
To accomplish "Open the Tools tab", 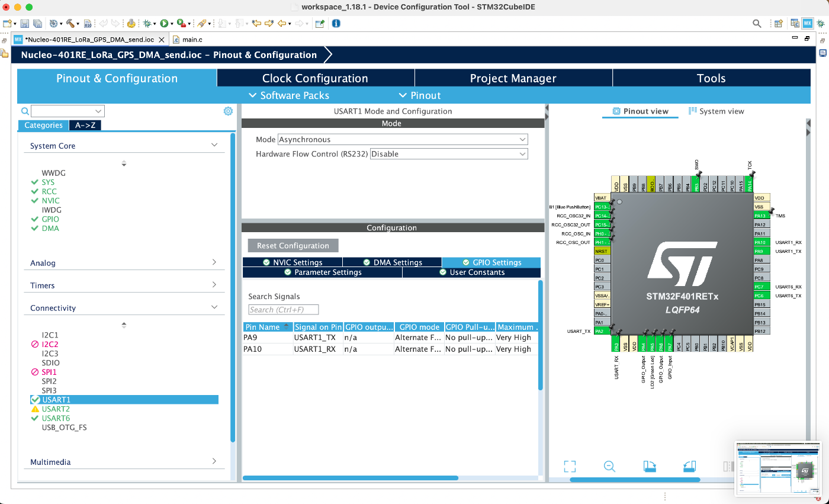I will 711,78.
